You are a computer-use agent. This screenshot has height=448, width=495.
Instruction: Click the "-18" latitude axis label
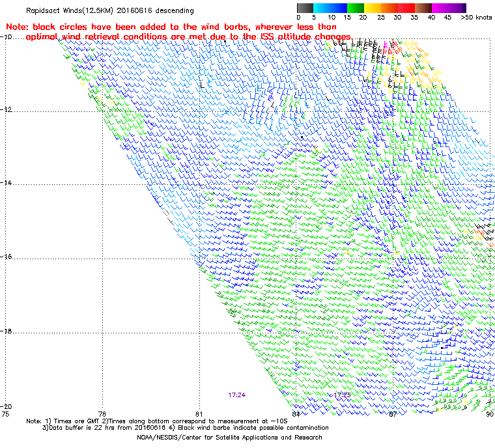[6, 331]
